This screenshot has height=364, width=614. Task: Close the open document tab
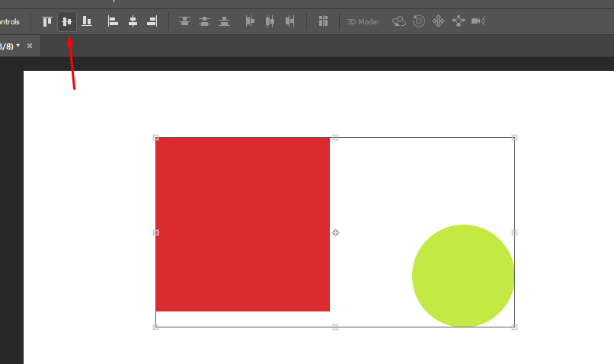[x=30, y=46]
